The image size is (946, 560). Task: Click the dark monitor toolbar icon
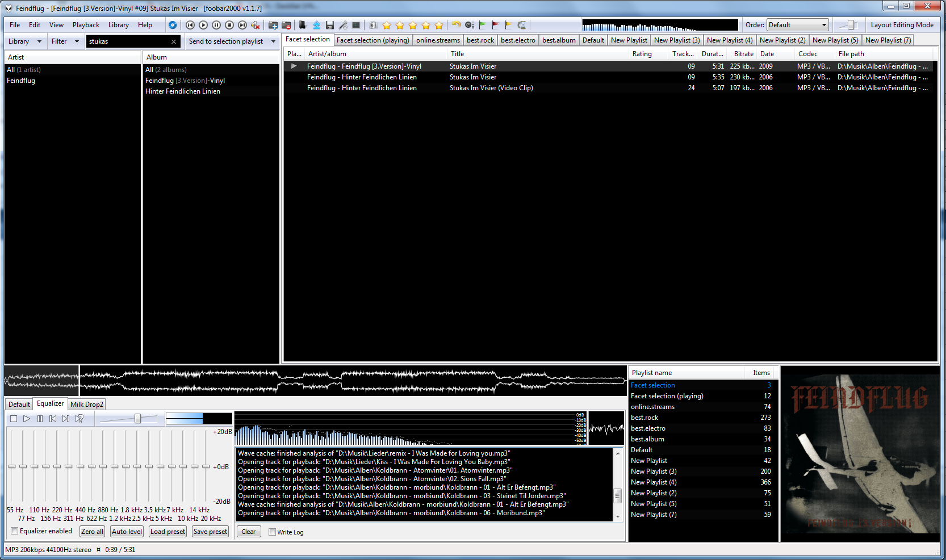point(356,25)
